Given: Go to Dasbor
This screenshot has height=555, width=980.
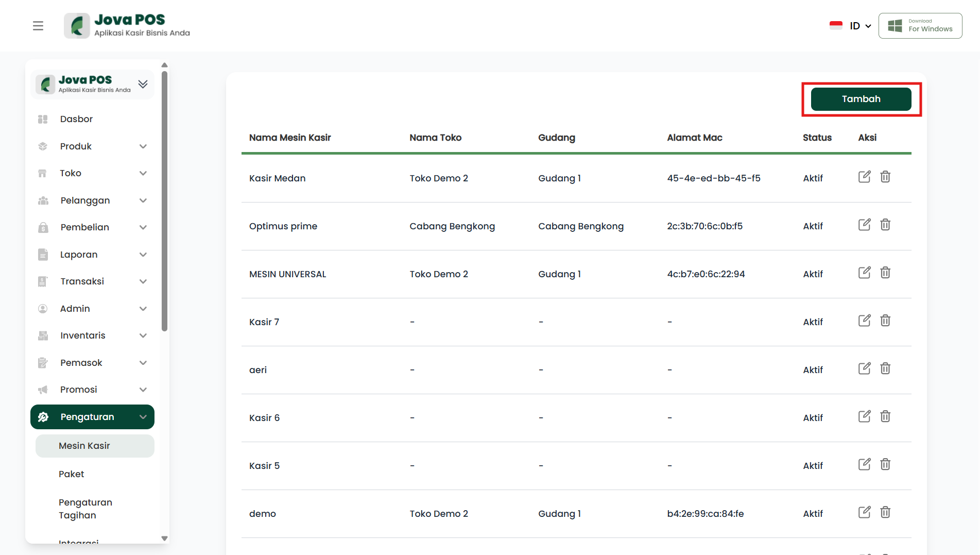Looking at the screenshot, I should (76, 119).
